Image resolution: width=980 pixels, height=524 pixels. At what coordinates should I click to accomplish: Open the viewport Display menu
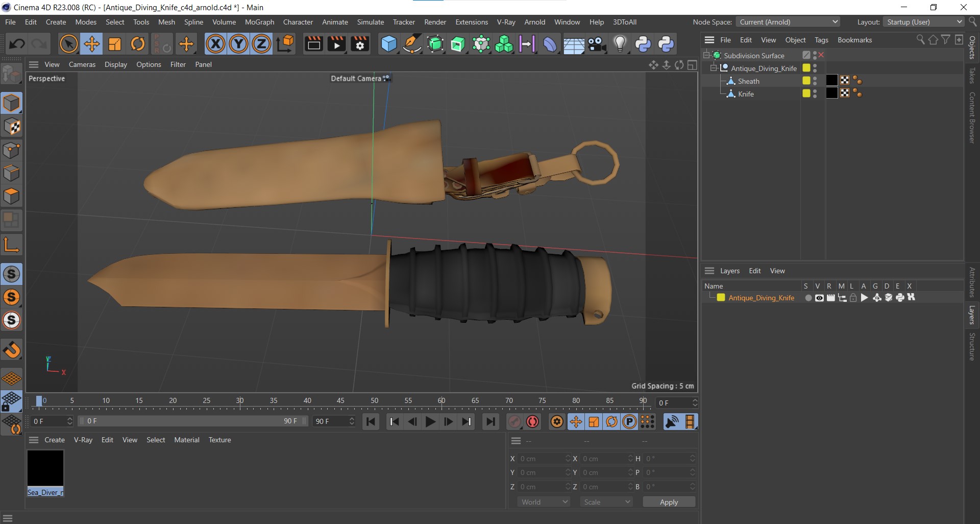click(x=116, y=64)
